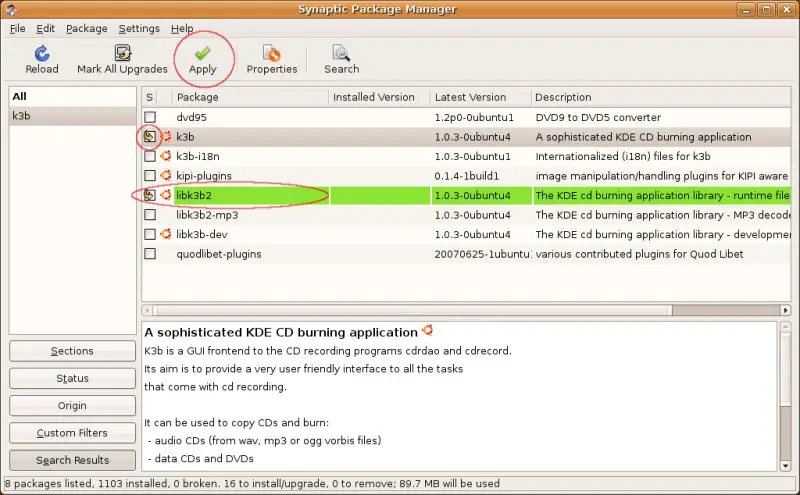The width and height of the screenshot is (800, 495).
Task: Select k3b entry in left search list
Action: [x=72, y=116]
